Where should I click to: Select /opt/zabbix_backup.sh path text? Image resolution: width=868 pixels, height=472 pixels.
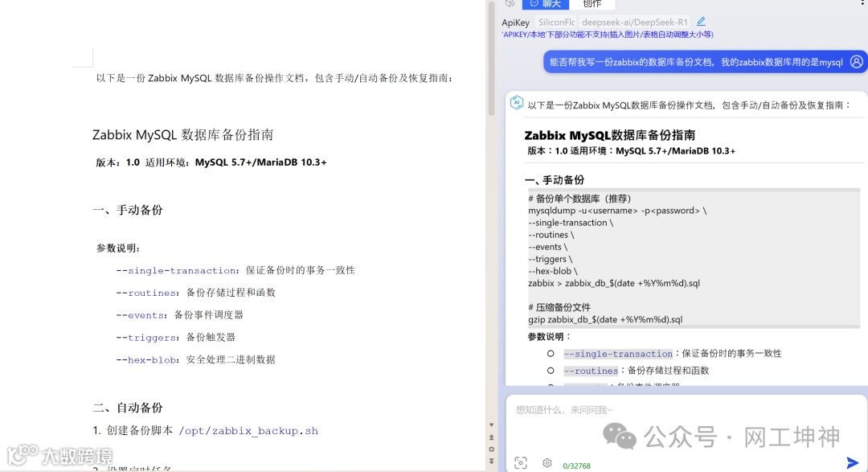(248, 430)
